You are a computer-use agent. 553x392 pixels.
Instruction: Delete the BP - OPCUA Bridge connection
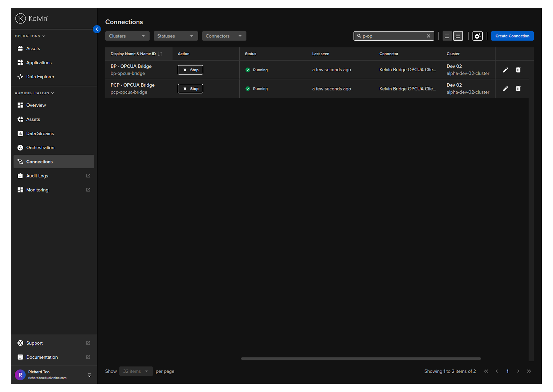[x=518, y=70]
